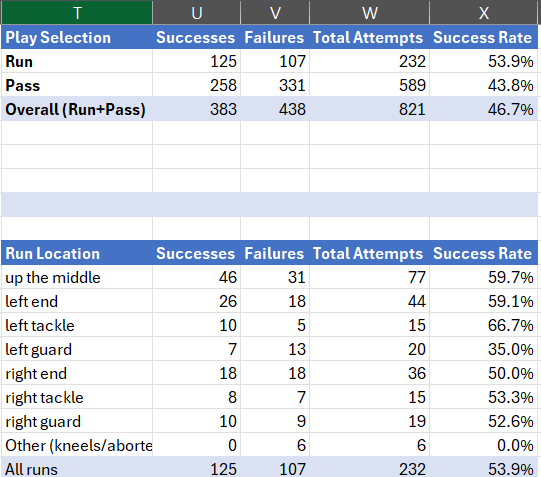Select Pass failures cell 331

click(x=275, y=85)
